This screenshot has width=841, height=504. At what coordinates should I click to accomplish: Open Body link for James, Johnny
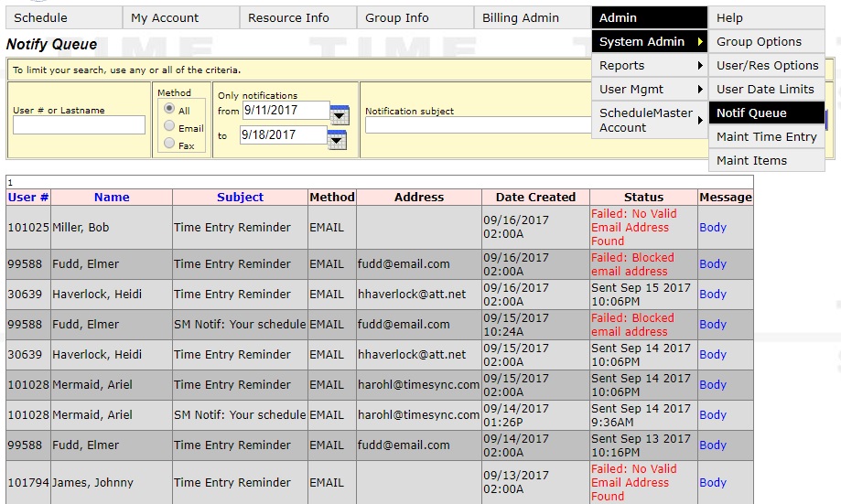[x=713, y=483]
